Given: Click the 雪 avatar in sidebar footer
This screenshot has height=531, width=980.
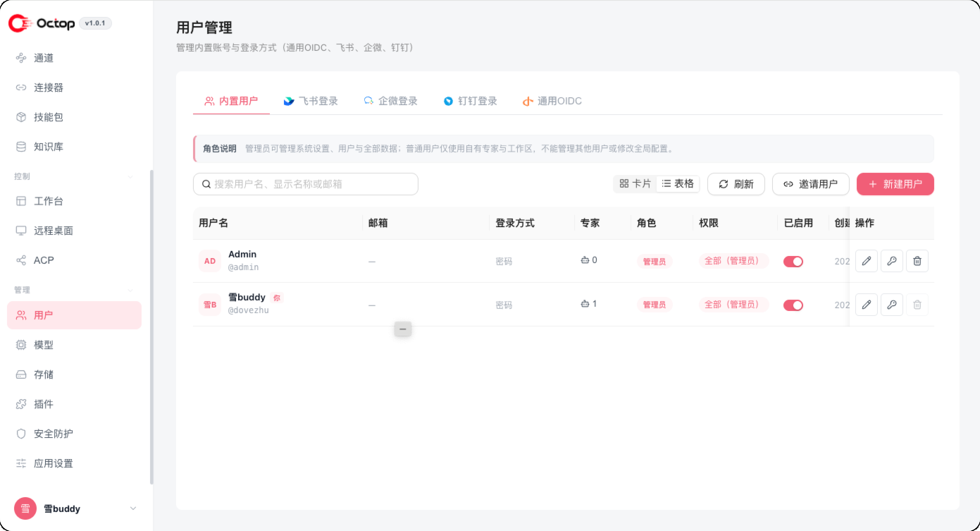Looking at the screenshot, I should click(25, 508).
